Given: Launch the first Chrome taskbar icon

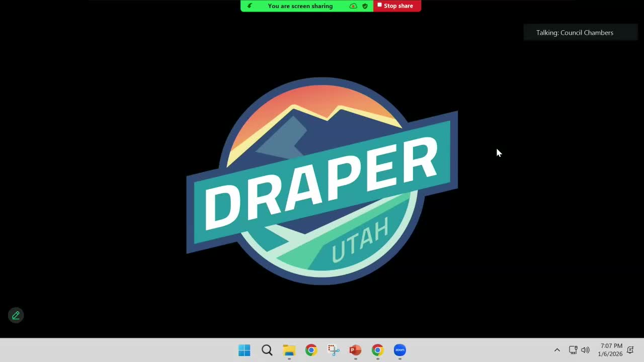Looking at the screenshot, I should tap(311, 350).
